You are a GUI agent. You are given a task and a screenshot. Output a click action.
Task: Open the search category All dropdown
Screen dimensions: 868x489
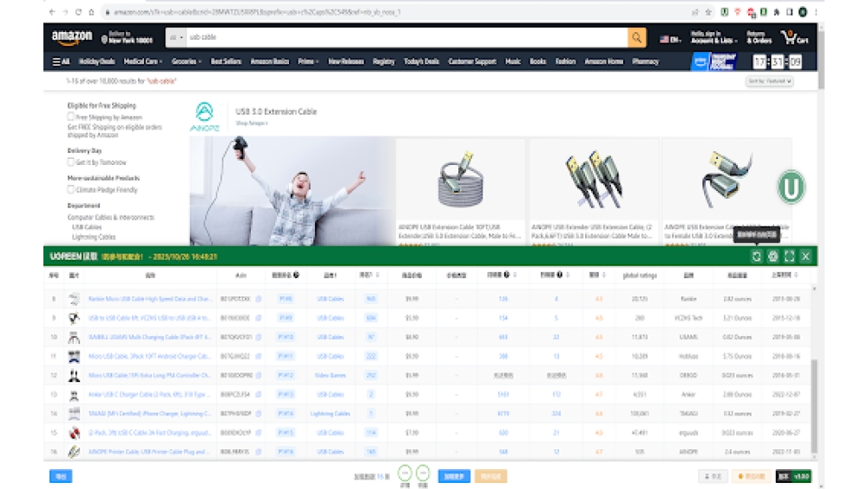click(176, 37)
